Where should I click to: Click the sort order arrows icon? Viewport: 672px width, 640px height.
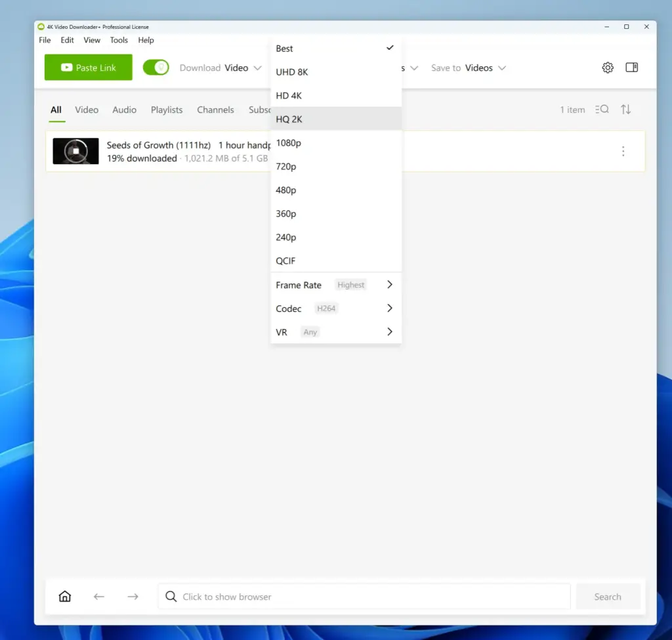coord(625,110)
